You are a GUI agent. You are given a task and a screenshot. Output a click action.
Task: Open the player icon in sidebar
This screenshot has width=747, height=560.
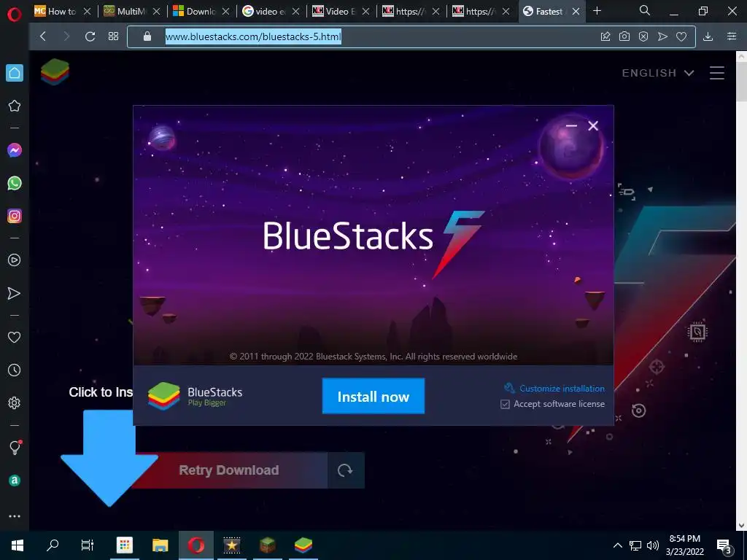point(15,260)
